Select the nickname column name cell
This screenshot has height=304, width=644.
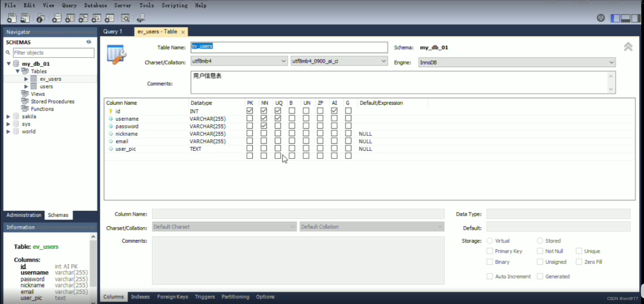point(127,134)
